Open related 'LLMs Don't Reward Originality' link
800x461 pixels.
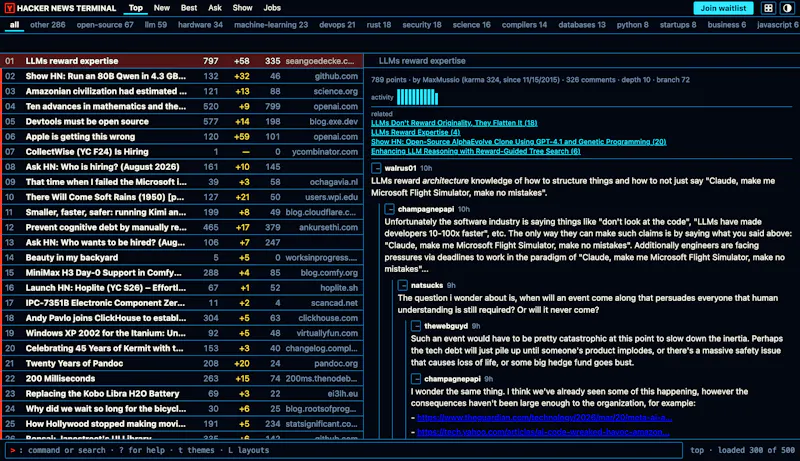click(454, 123)
